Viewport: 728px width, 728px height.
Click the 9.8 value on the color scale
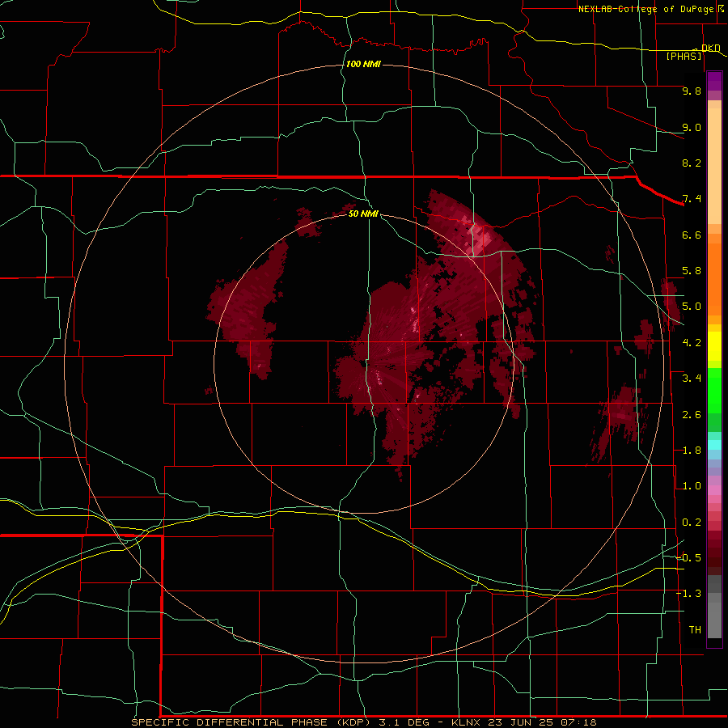click(692, 91)
